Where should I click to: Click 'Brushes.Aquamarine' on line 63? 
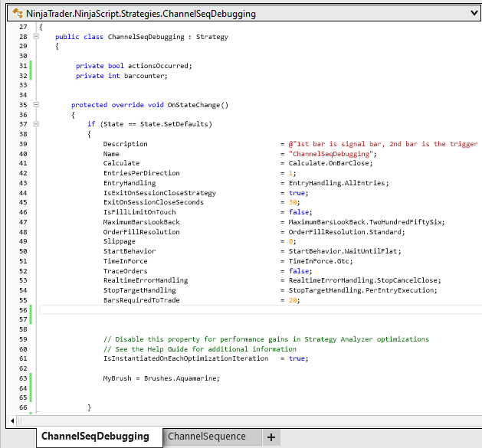tap(180, 378)
